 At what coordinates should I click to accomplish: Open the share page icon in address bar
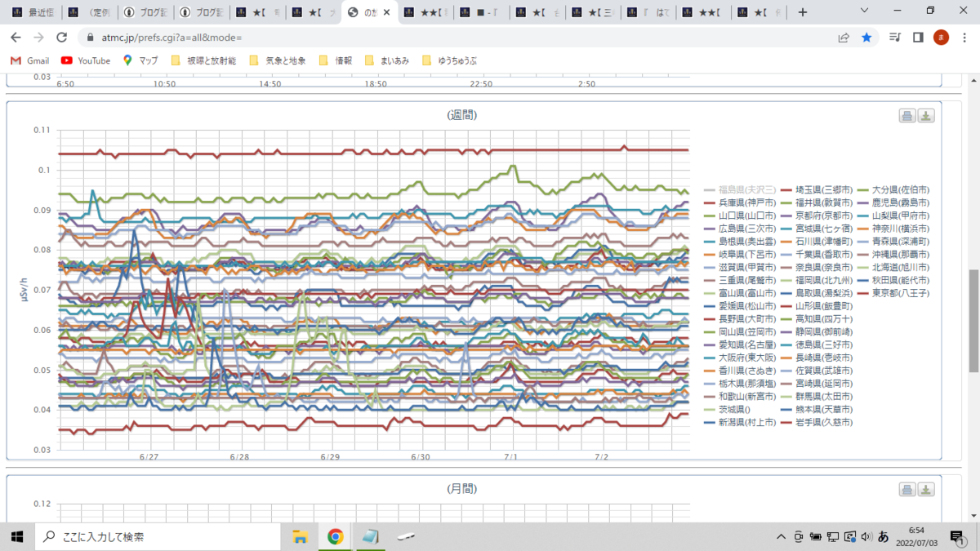[x=844, y=38]
